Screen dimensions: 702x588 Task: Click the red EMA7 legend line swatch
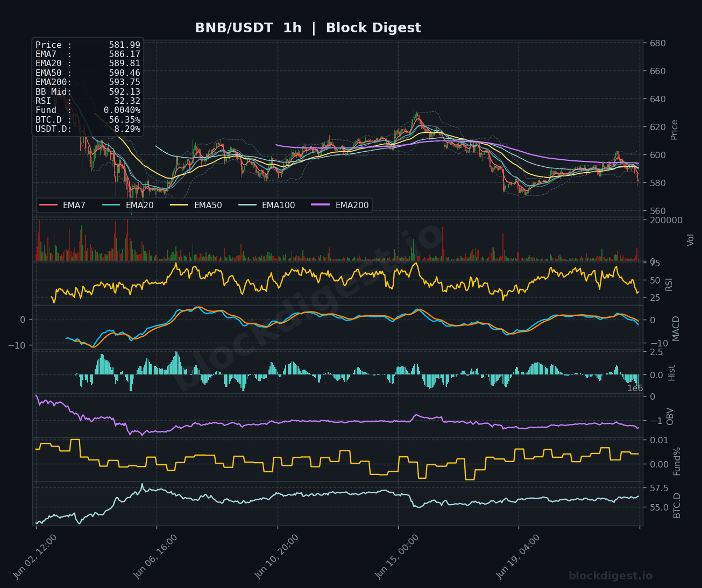pos(48,205)
